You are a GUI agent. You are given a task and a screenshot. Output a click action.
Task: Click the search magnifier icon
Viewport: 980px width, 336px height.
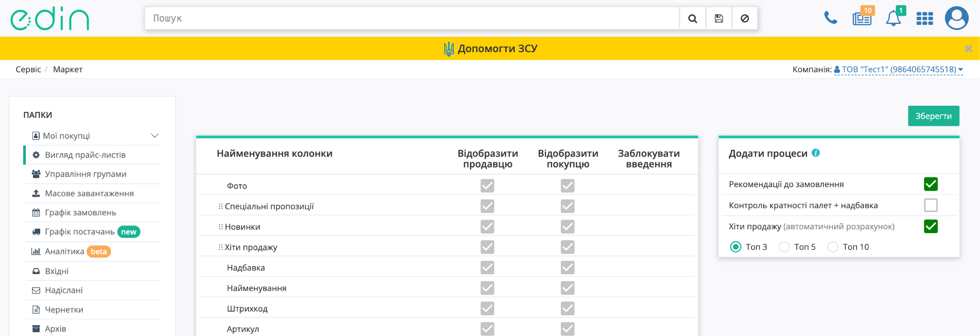click(692, 19)
